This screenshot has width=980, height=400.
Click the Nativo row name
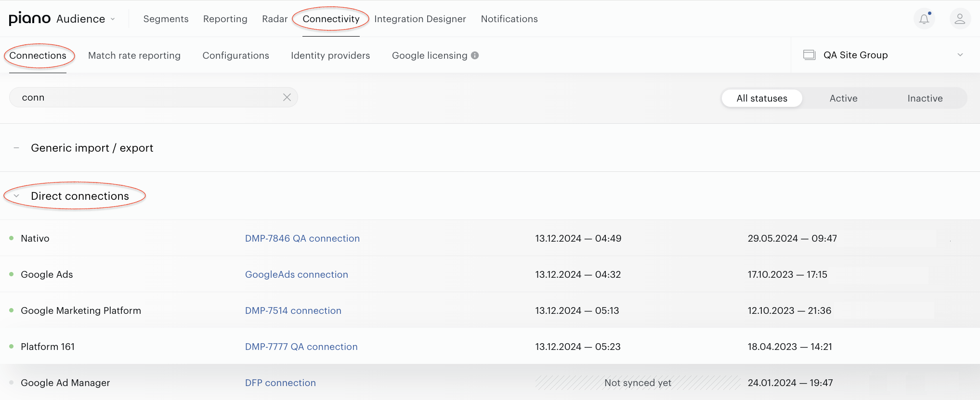(35, 238)
